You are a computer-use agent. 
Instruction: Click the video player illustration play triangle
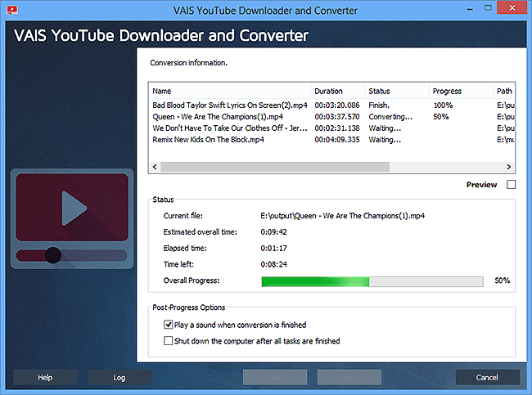point(74,209)
